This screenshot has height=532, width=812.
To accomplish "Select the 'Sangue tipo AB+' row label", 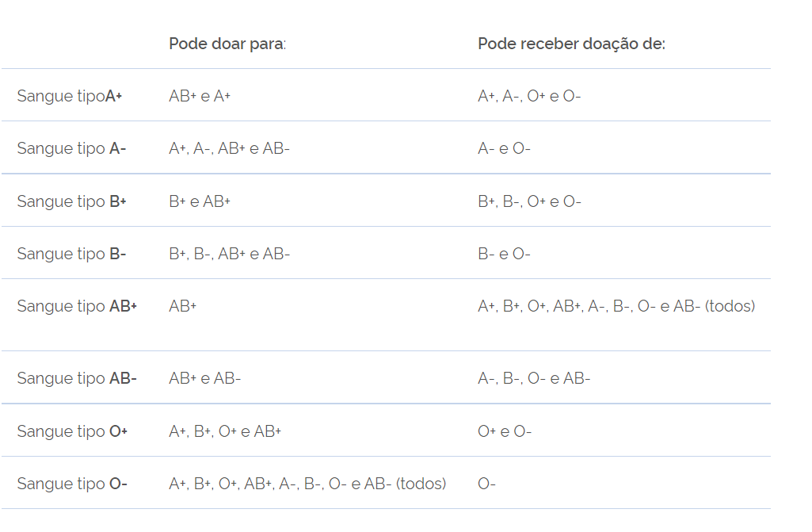I will 77,306.
